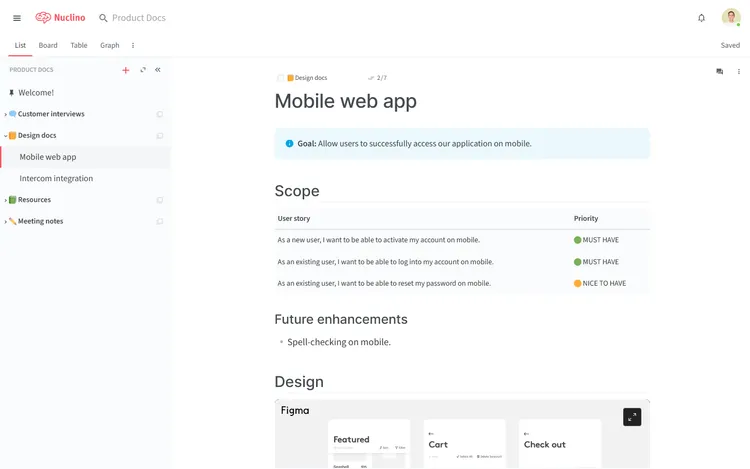Click the Resources item count badge
Viewport: 750px width, 469px height.
coord(160,200)
